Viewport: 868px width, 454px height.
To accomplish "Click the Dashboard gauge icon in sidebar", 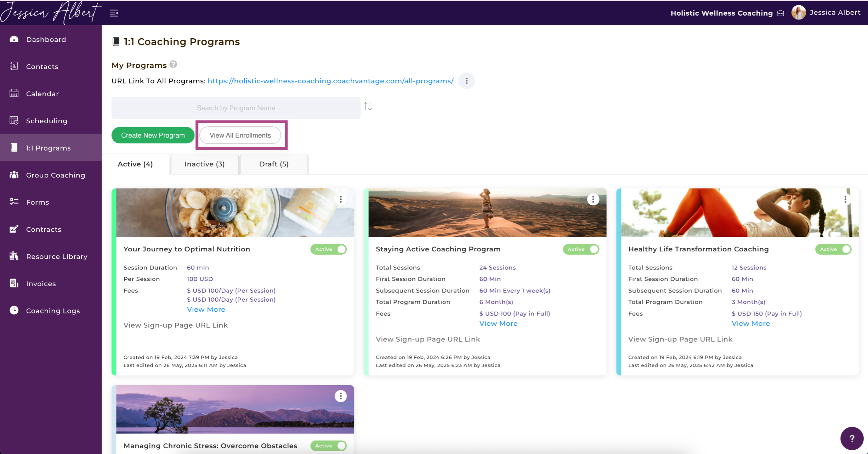I will tap(14, 39).
